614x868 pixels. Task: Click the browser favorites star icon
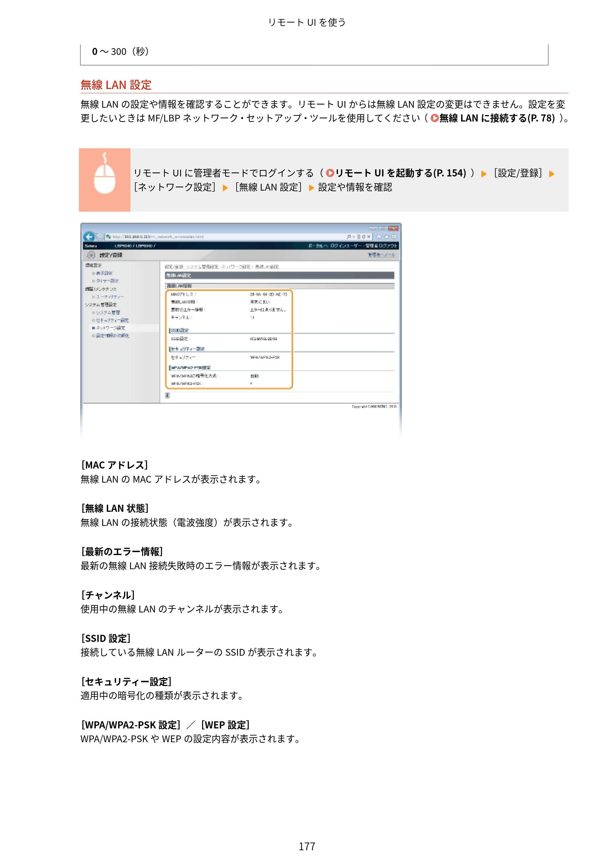[x=386, y=237]
